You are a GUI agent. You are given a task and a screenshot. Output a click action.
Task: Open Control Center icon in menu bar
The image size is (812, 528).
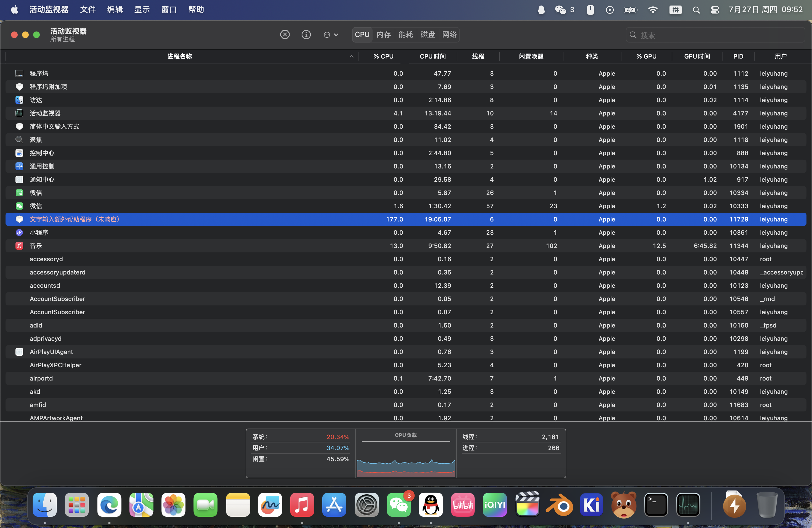tap(715, 10)
